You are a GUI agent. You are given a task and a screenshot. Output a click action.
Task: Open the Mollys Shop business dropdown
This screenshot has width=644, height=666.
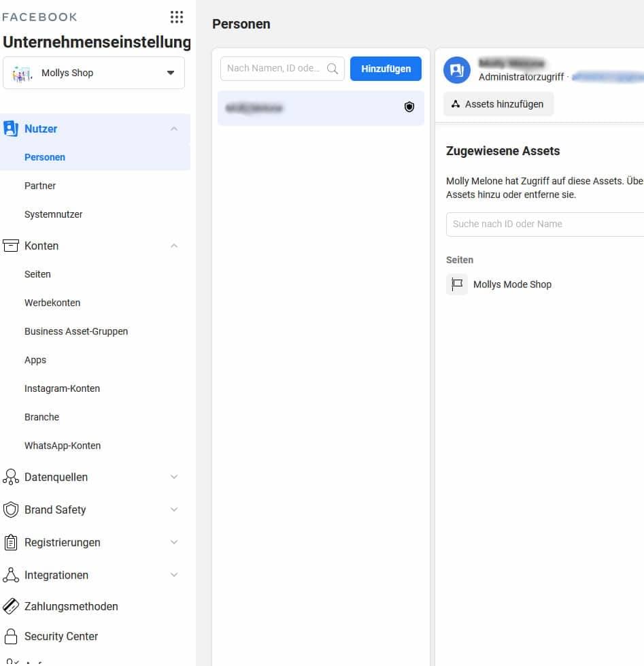click(x=94, y=73)
